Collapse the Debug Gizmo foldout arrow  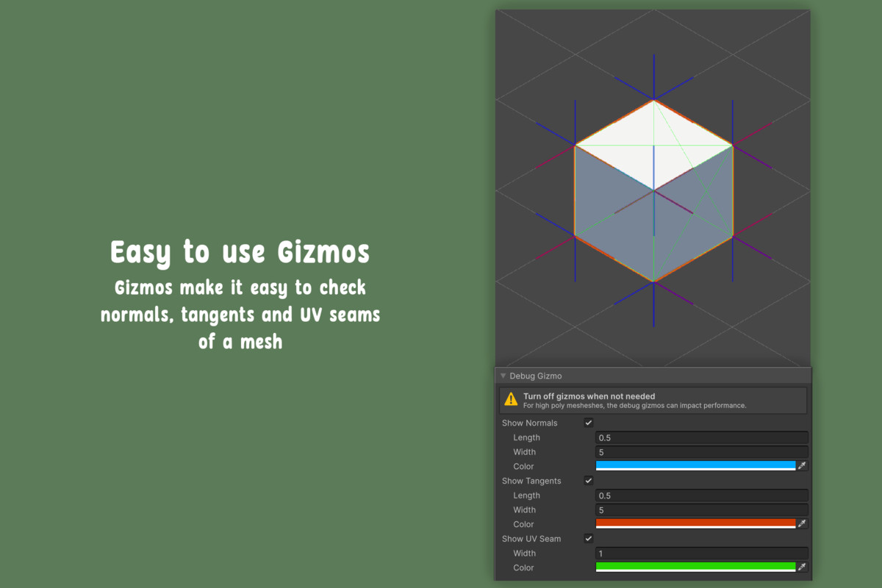point(503,376)
